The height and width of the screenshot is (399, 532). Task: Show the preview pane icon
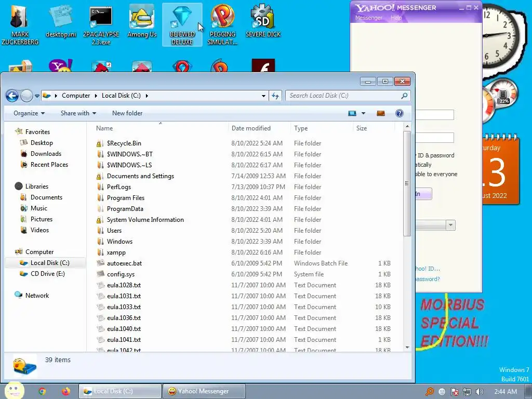(381, 113)
